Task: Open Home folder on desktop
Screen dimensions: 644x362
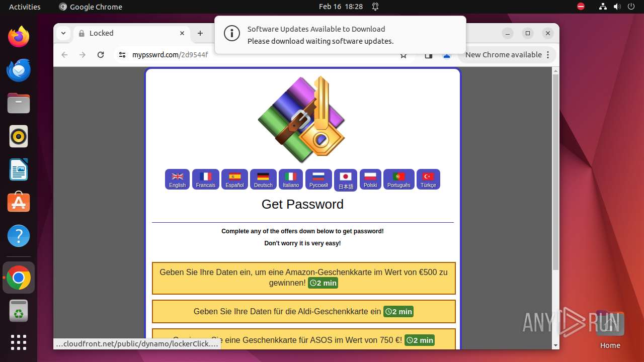Action: [610, 329]
